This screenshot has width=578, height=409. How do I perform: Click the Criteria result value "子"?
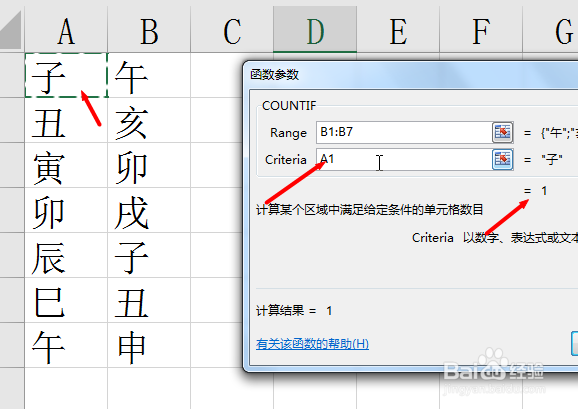point(552,160)
